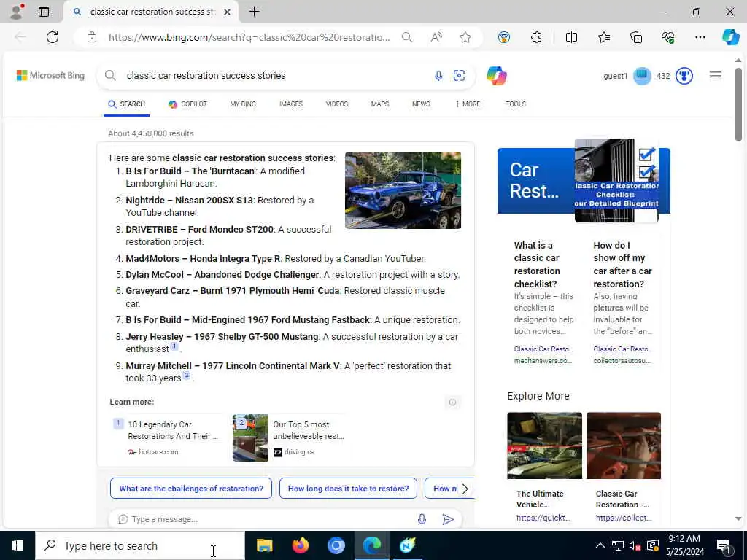This screenshot has height=560, width=747.
Task: Click the feedback info icon near Learn more
Action: click(x=452, y=402)
